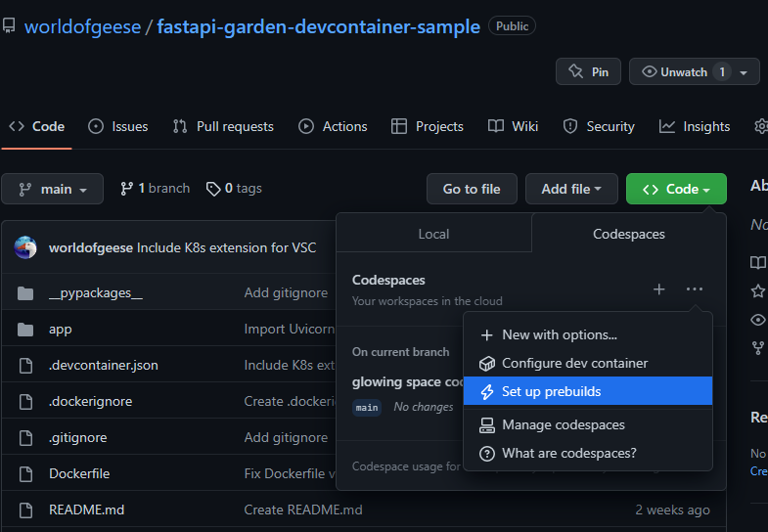Click the Security shield icon
The height and width of the screenshot is (532, 768).
point(570,126)
